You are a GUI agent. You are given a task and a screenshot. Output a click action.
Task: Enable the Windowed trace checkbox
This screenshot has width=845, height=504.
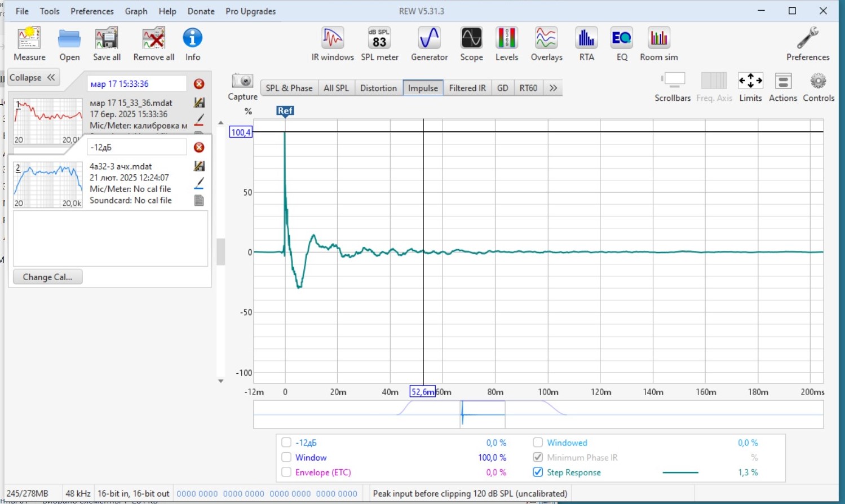pos(538,443)
